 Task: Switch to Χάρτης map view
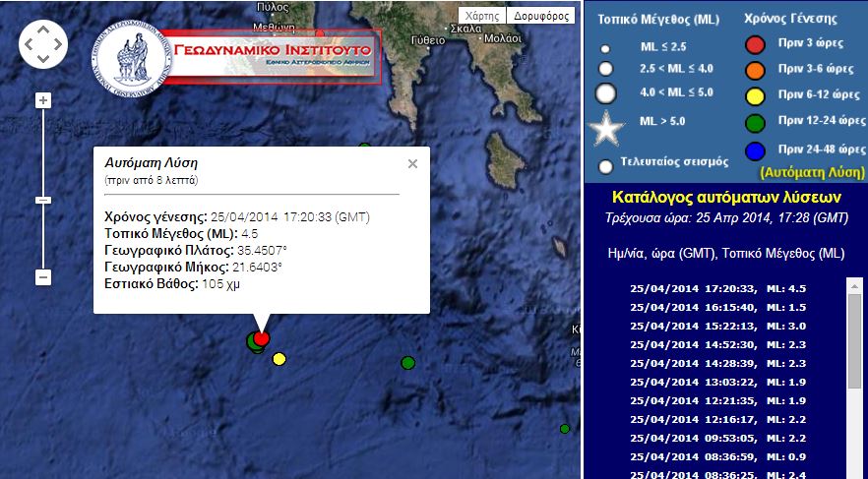(x=482, y=16)
